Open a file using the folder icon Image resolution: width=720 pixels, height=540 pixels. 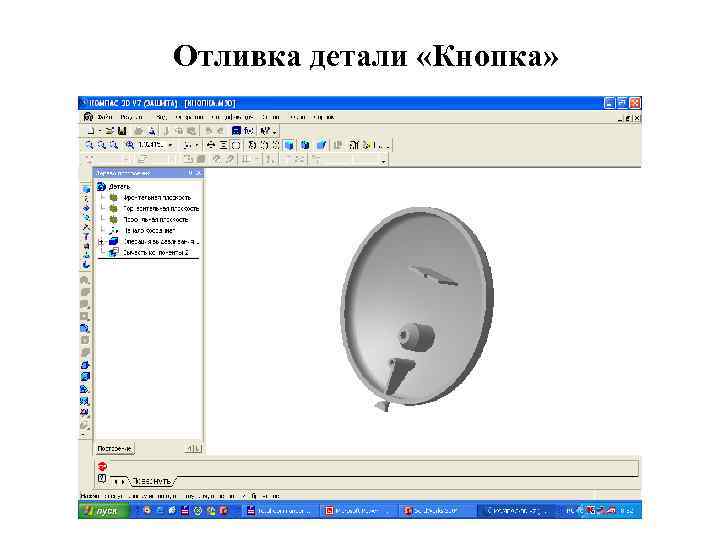click(109, 131)
